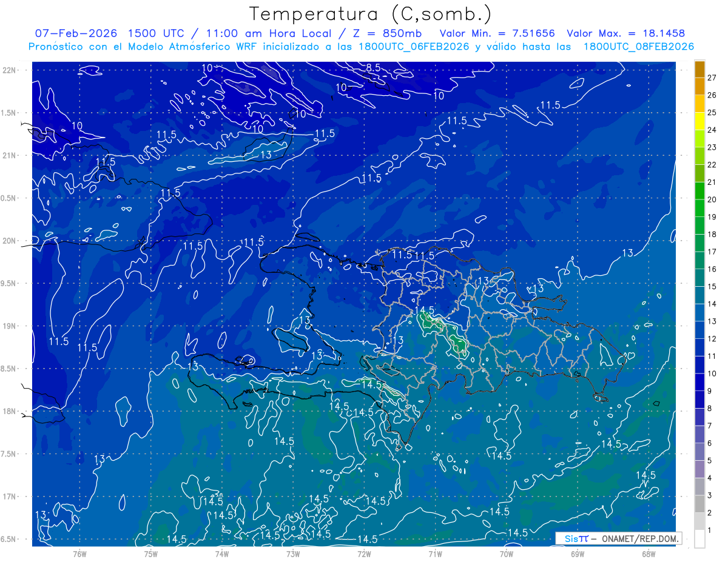Image resolution: width=728 pixels, height=562 pixels.
Task: Click "Valor Max. = 18.1458" text
Action: click(625, 33)
